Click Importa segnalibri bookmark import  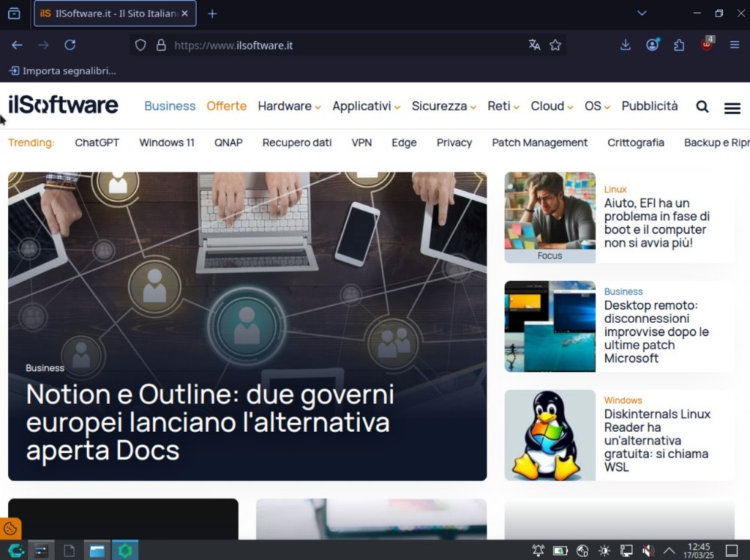(x=62, y=70)
